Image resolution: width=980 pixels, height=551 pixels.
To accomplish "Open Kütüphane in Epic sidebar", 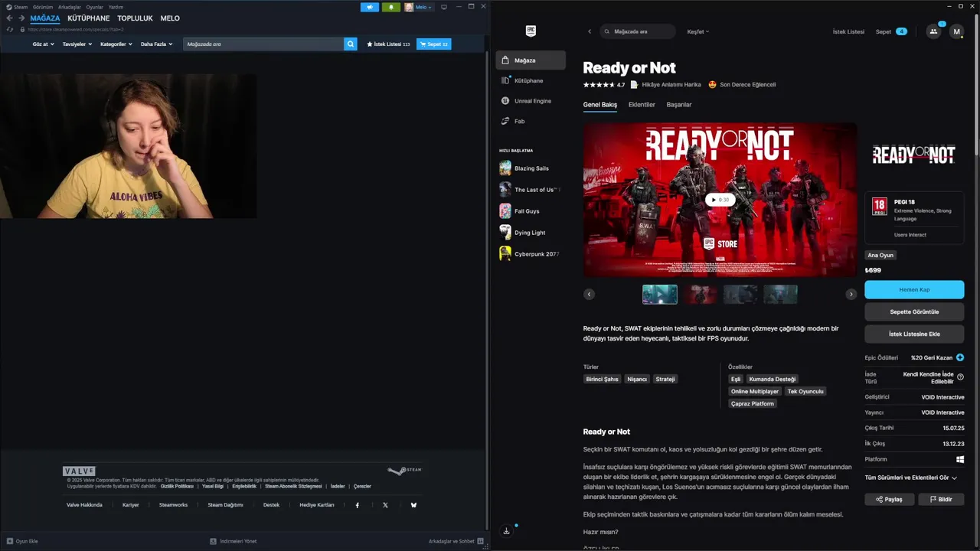I will 531,80.
